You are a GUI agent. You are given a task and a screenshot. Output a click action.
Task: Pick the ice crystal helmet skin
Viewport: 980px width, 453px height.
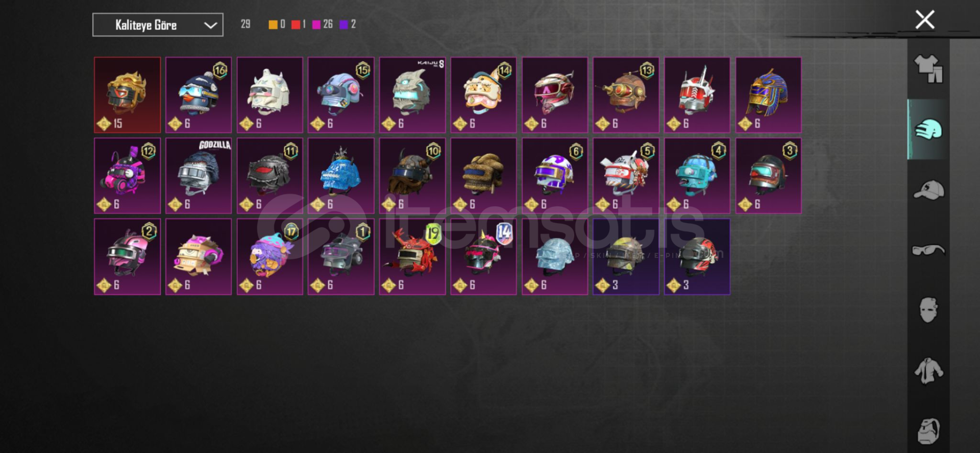point(555,257)
